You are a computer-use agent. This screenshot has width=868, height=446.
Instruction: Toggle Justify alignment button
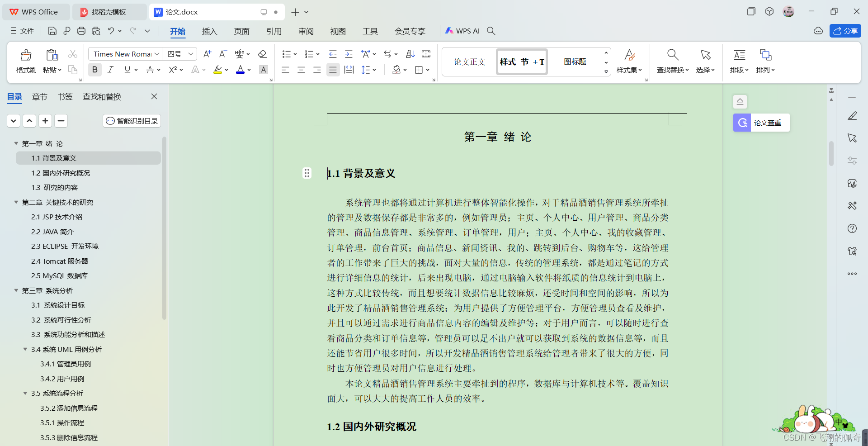[x=333, y=70]
